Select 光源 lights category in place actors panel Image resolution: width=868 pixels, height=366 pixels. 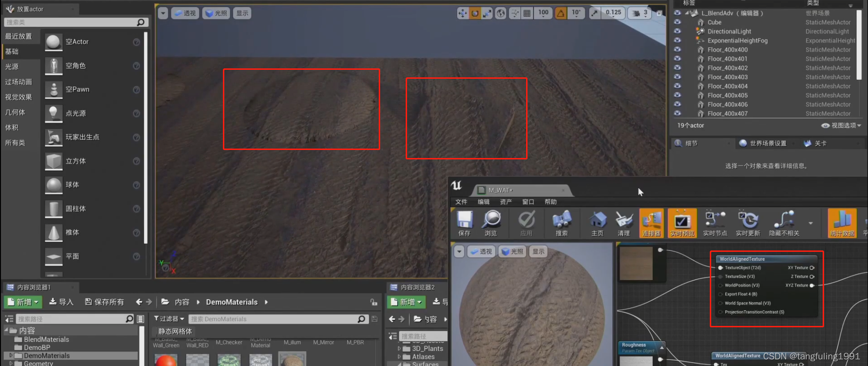click(x=12, y=67)
